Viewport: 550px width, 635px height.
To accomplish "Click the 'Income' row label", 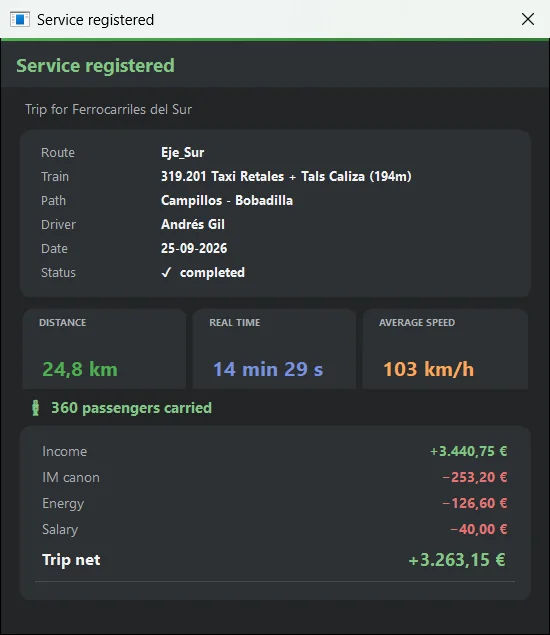I will [x=65, y=452].
